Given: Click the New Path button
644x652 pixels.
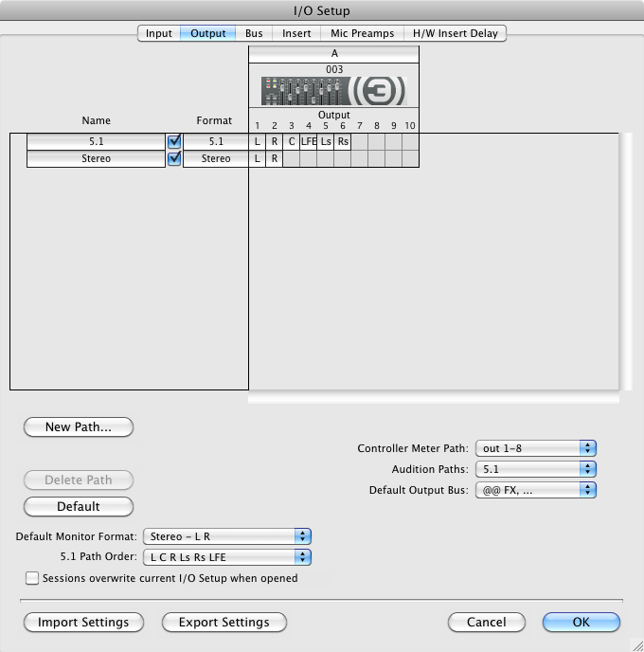Looking at the screenshot, I should point(79,427).
